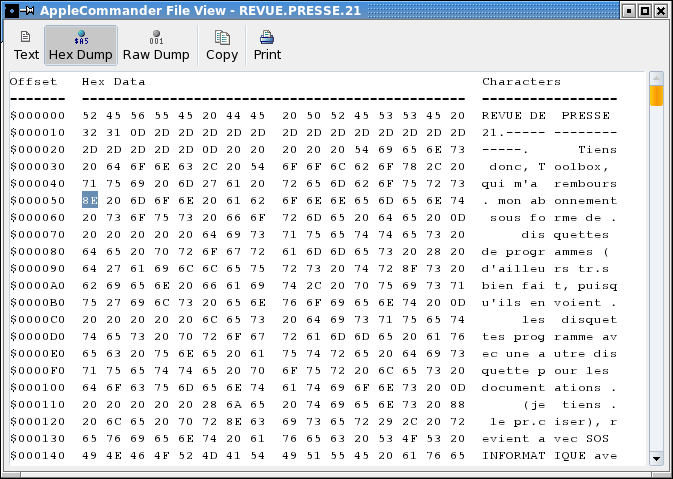The height and width of the screenshot is (479, 673).
Task: Click the offset $000050 row label
Action: click(x=38, y=200)
